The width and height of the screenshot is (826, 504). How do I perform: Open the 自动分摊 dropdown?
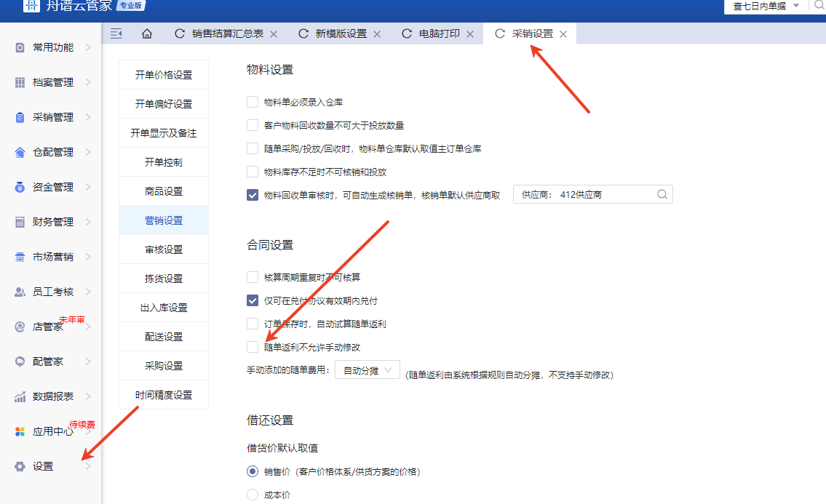tap(368, 371)
